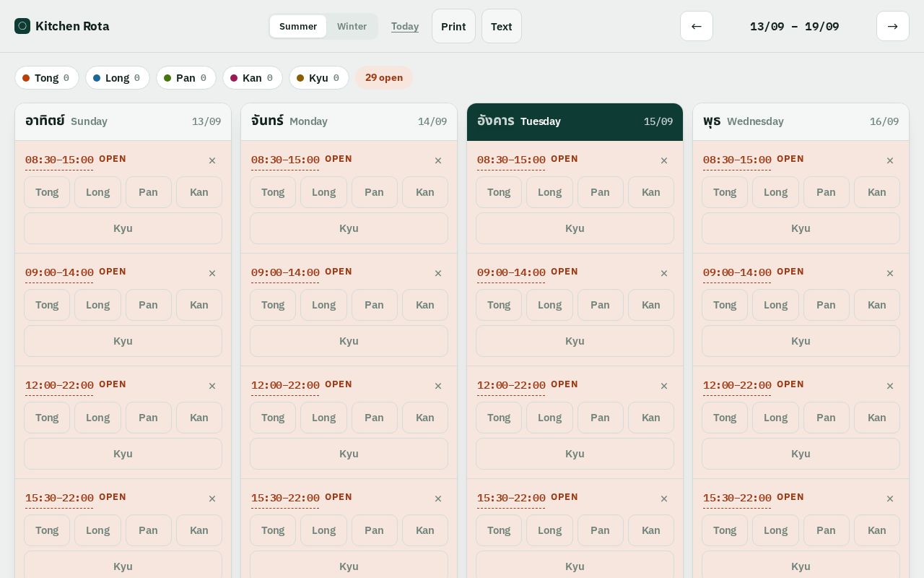This screenshot has height=578, width=924.
Task: Click the Wednesday 16/09 column header
Action: (x=801, y=121)
